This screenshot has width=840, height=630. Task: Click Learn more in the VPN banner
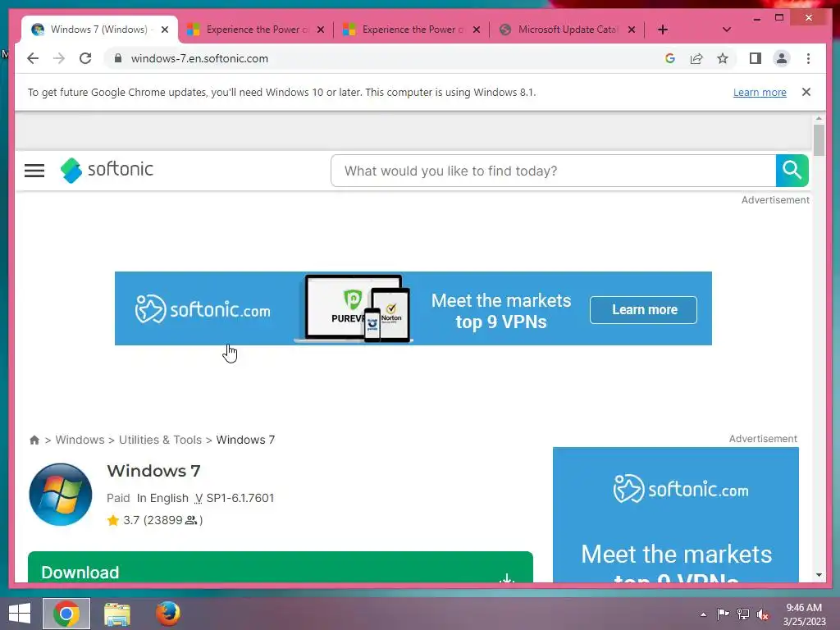(x=643, y=309)
